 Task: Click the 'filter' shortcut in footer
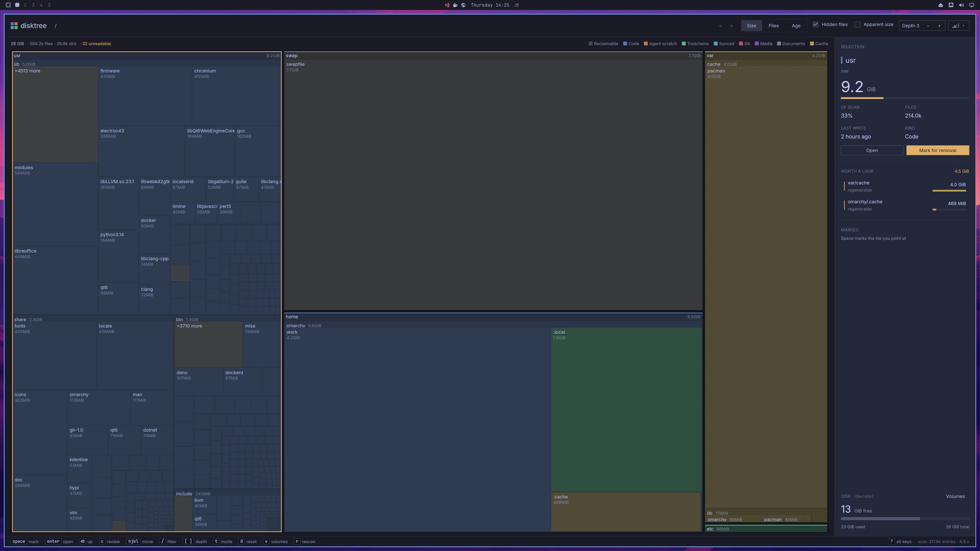point(168,541)
